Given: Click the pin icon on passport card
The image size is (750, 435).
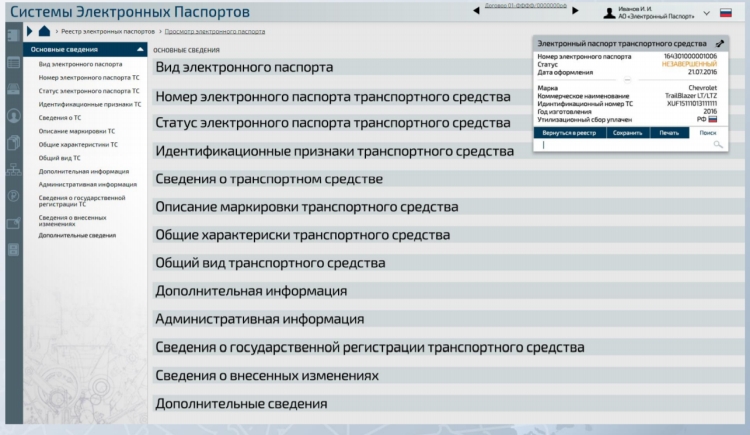Looking at the screenshot, I should point(720,44).
